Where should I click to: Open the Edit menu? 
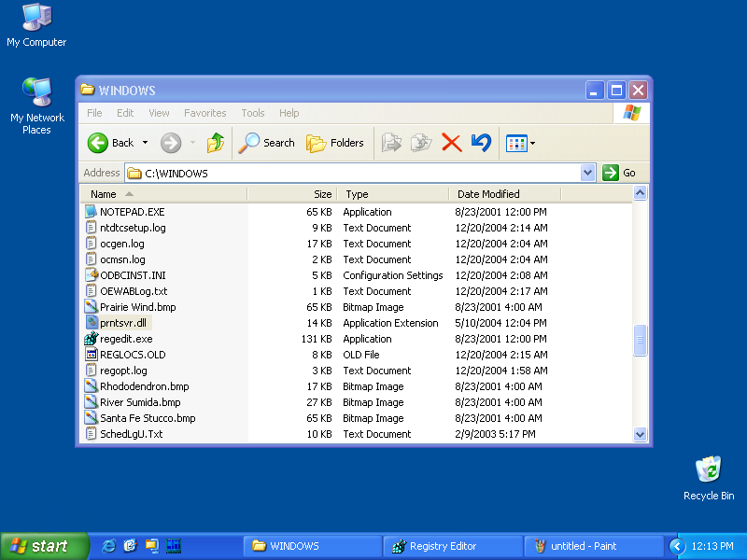[x=125, y=113]
